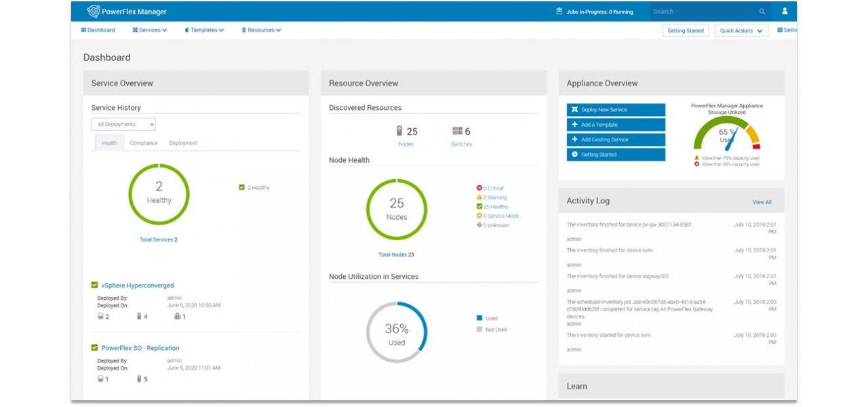Image resolution: width=868 pixels, height=407 pixels.
Task: Click the Settings icon in navigation bar
Action: click(x=780, y=31)
